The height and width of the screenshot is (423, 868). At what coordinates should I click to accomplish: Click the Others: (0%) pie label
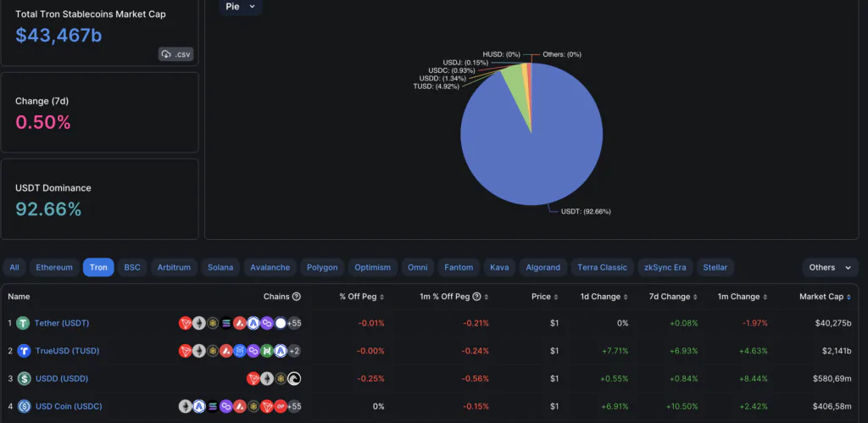tap(562, 54)
